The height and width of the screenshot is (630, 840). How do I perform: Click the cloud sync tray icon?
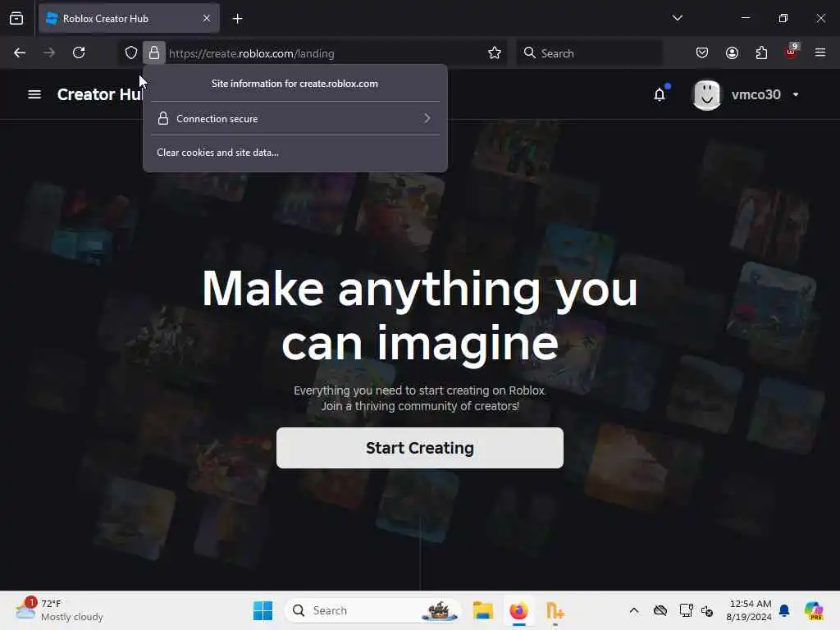(x=660, y=610)
